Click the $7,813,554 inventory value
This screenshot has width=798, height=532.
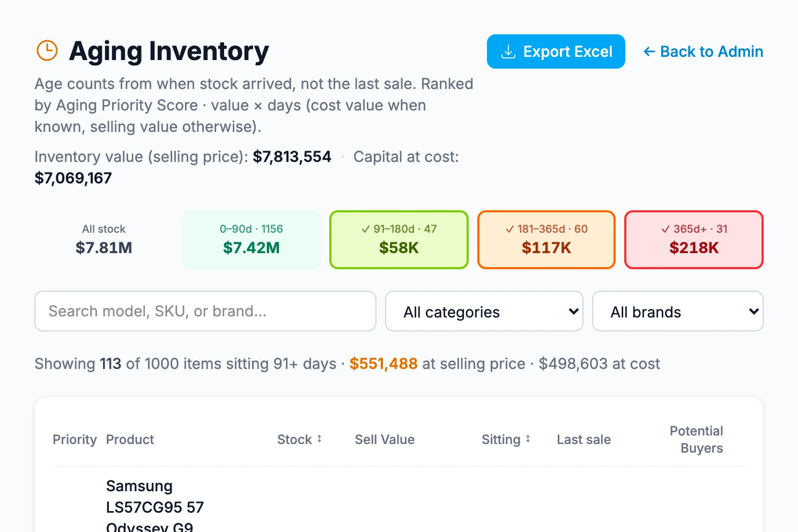pyautogui.click(x=292, y=157)
